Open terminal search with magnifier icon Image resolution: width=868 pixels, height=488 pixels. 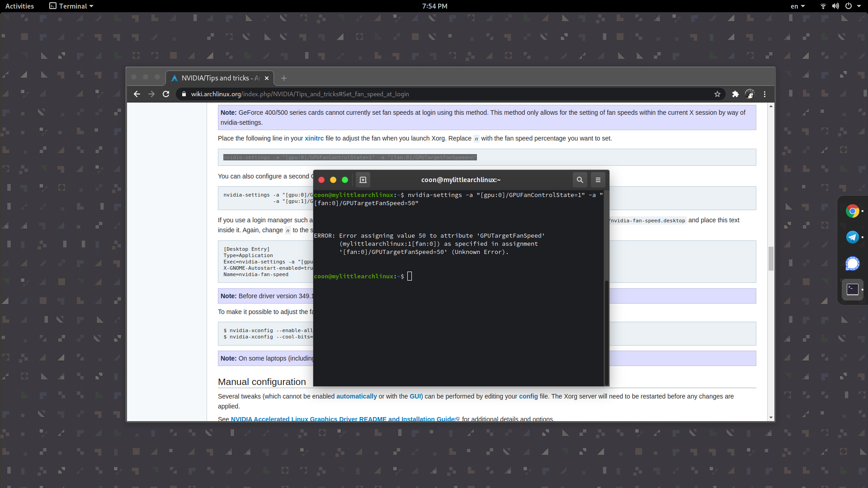[580, 180]
